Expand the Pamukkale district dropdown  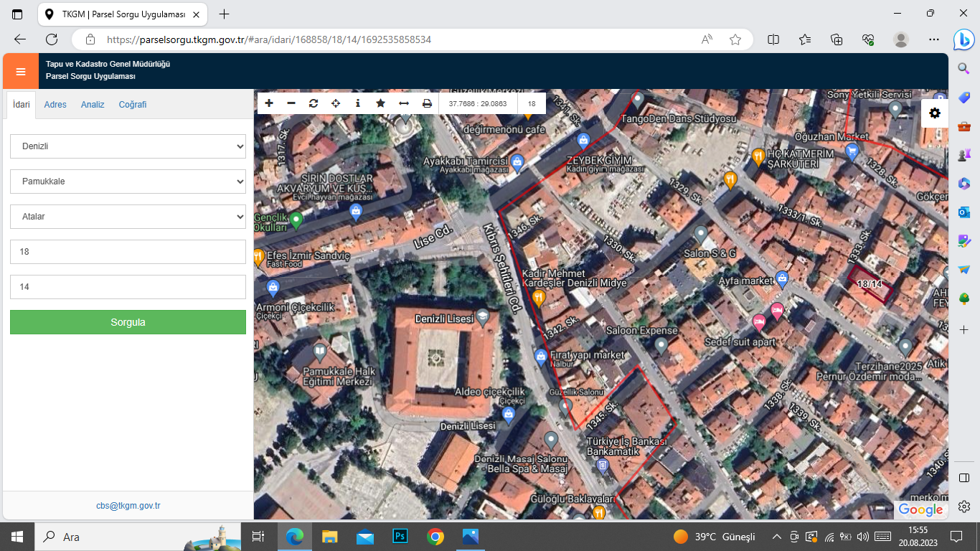(x=128, y=182)
